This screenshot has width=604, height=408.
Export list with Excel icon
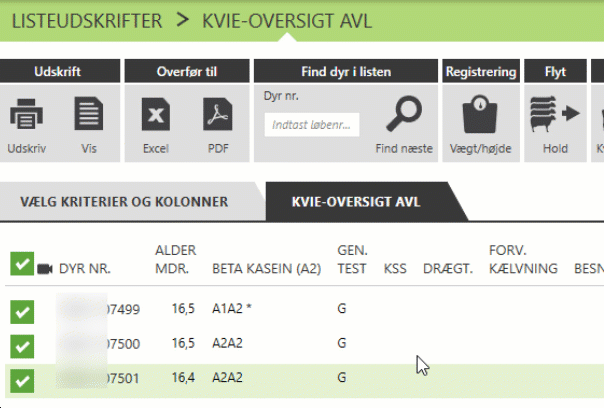pyautogui.click(x=155, y=116)
